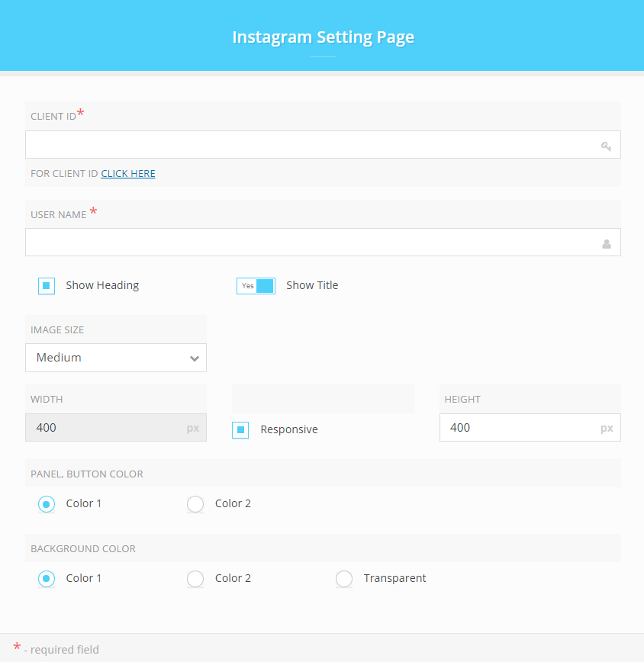
Task: Click the Responsive label text
Action: point(289,429)
